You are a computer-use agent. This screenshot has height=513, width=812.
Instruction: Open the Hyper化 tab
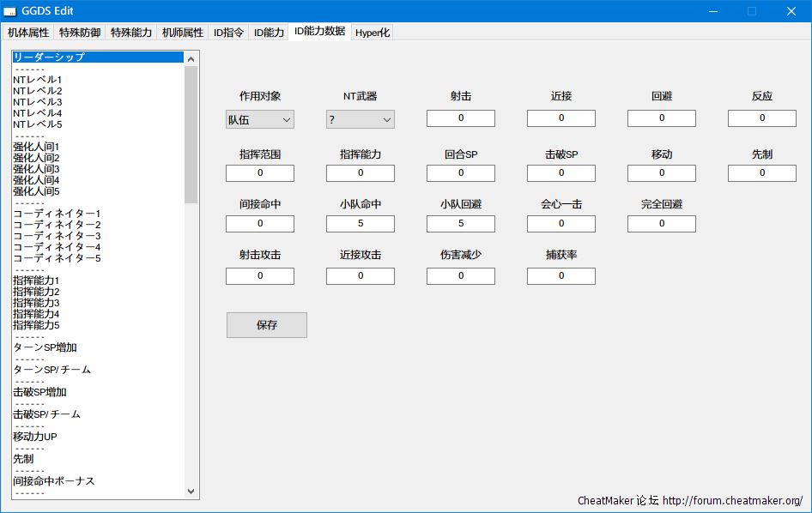click(x=373, y=33)
